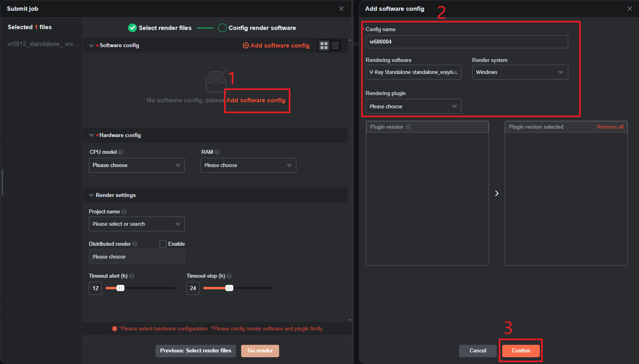Open the CPU model dropdown

[136, 165]
